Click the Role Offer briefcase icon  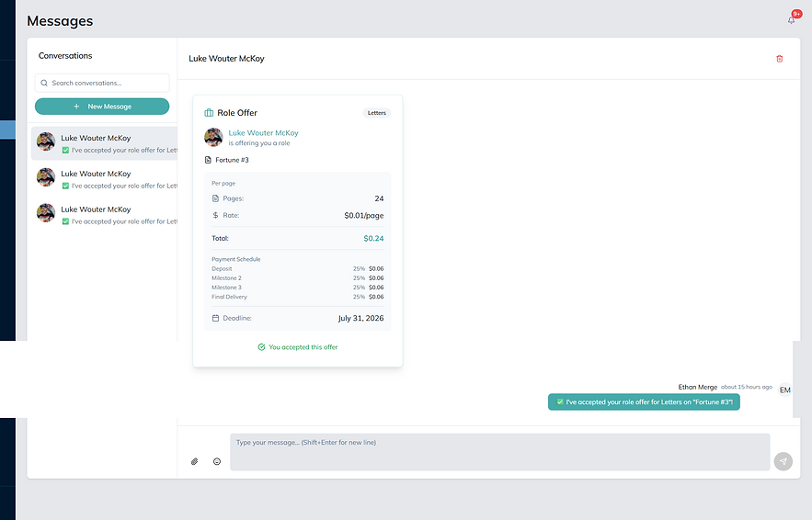point(209,113)
